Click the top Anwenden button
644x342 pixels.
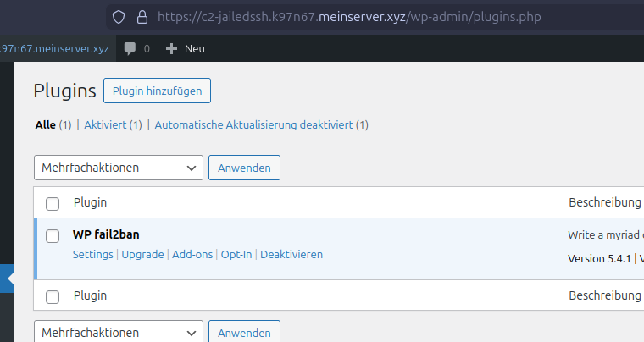pyautogui.click(x=244, y=168)
